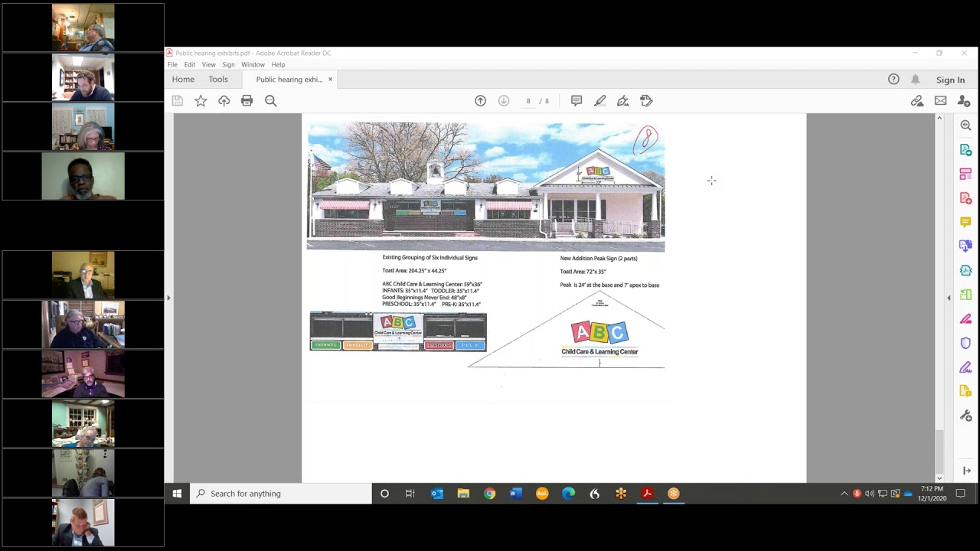Click the Sign In button

(950, 80)
